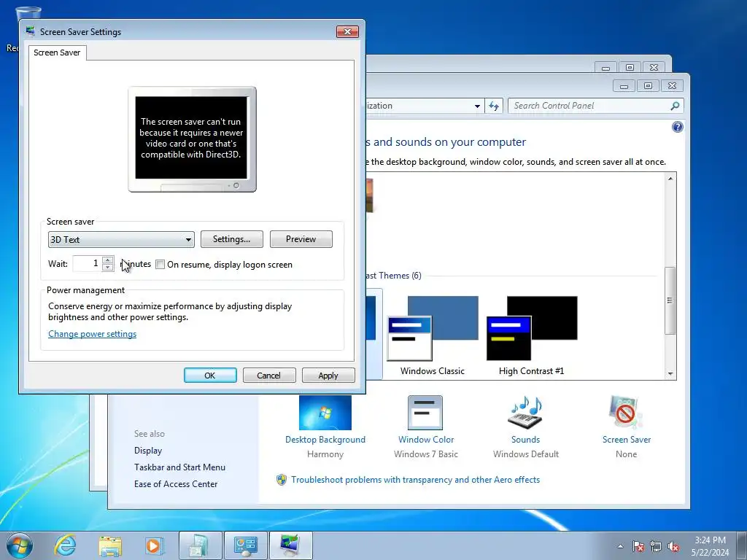The height and width of the screenshot is (560, 747).
Task: Open the Sounds icon
Action: pos(525,413)
